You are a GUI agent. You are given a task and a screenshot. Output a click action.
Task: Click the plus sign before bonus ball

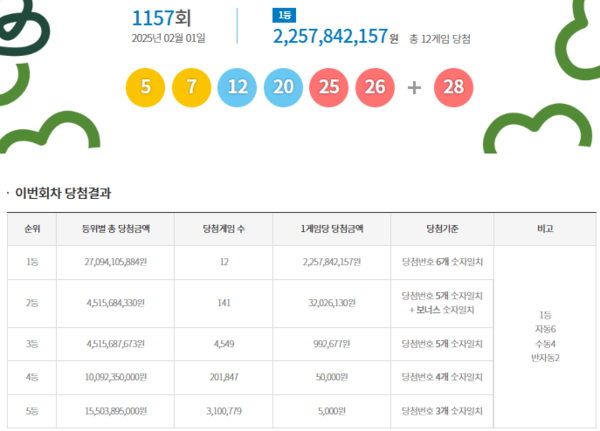(x=414, y=88)
